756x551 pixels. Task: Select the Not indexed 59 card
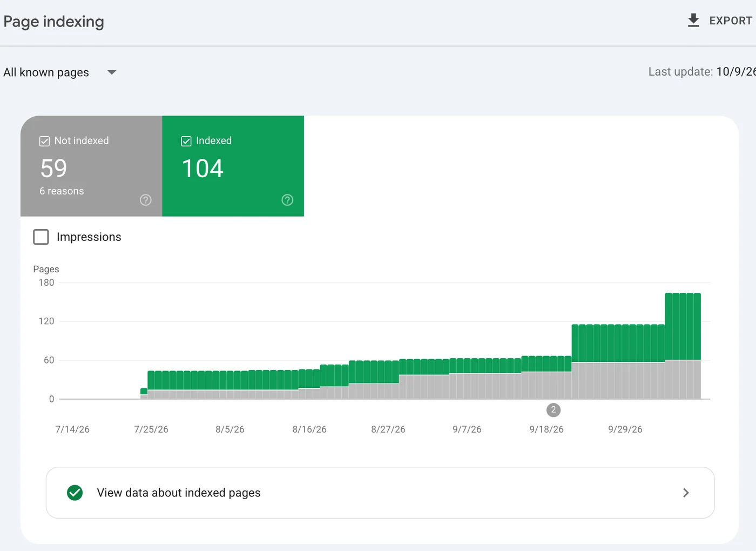pyautogui.click(x=91, y=166)
